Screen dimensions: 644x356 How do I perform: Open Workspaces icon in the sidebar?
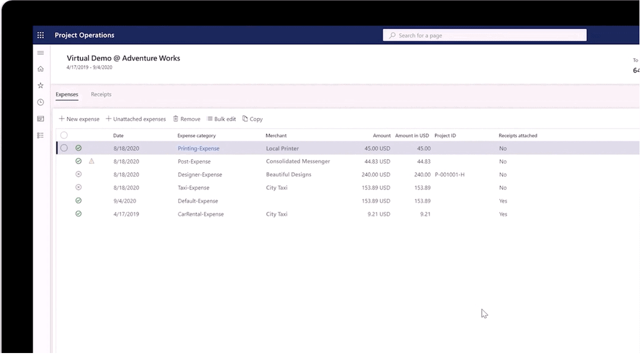coord(40,119)
